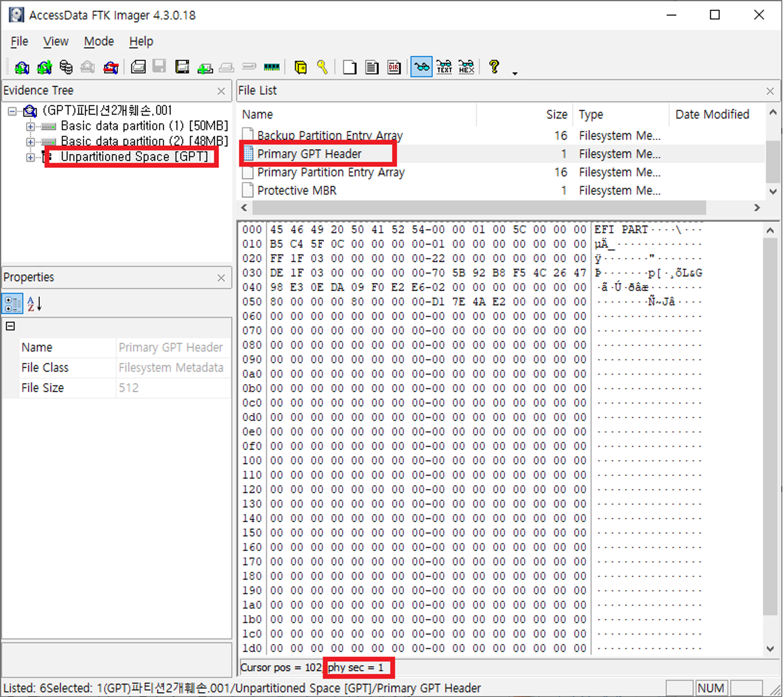Open the Mode menu
The width and height of the screenshot is (784, 697).
pyautogui.click(x=99, y=42)
